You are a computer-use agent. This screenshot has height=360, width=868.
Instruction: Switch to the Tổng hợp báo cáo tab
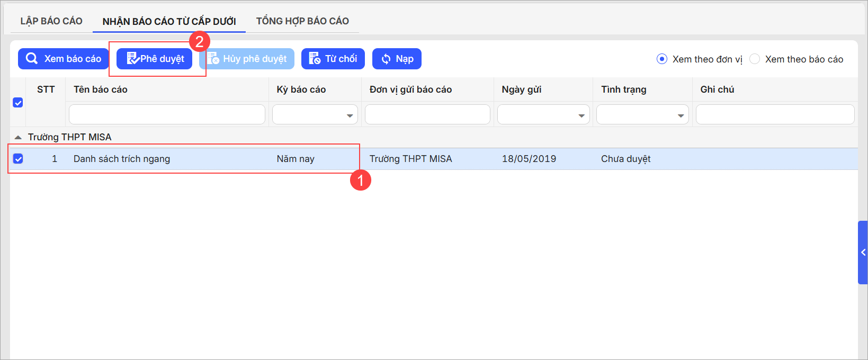(x=302, y=21)
